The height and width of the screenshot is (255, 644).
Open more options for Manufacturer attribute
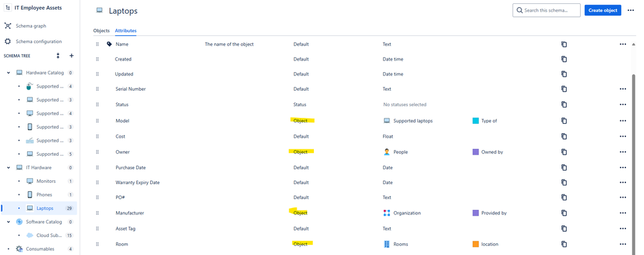(x=623, y=213)
